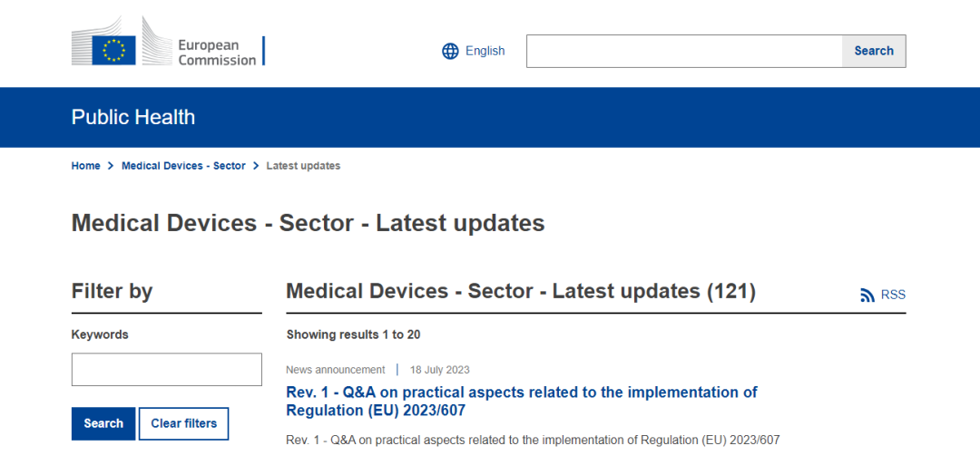980x475 pixels.
Task: Open the RSS feed icon
Action: click(867, 295)
